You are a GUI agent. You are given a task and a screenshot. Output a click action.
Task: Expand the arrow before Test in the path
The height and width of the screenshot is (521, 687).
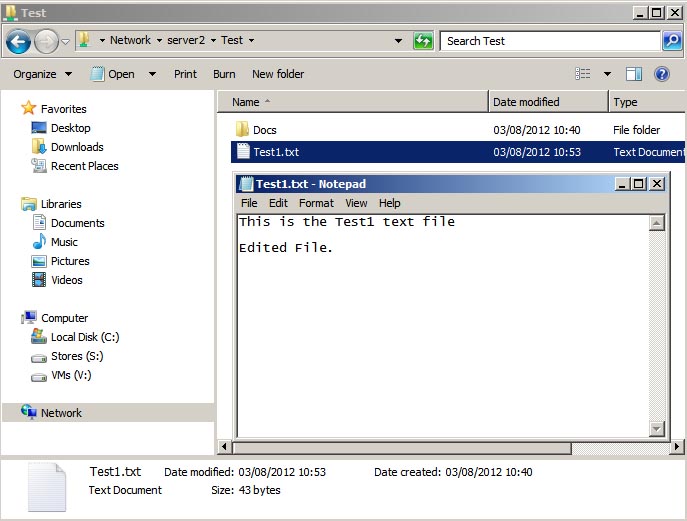point(213,41)
